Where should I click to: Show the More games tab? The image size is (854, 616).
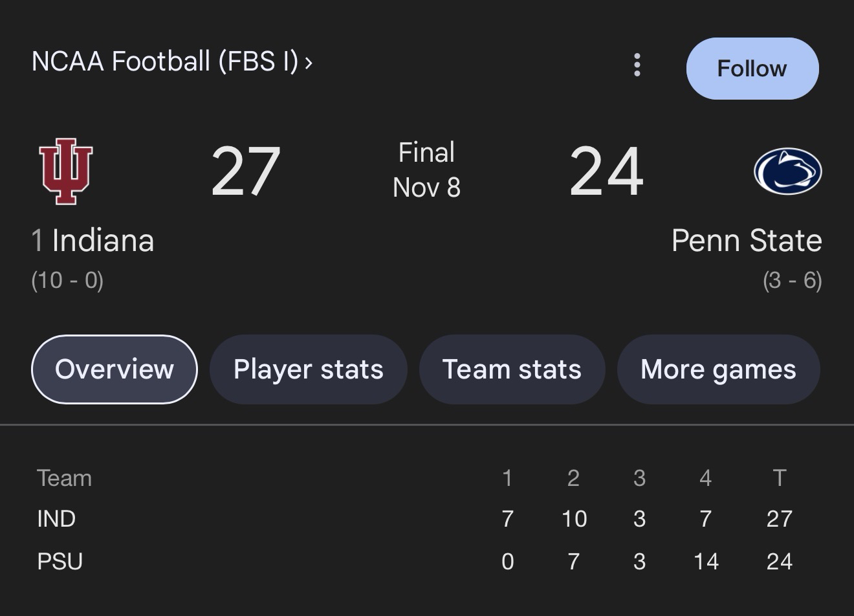click(718, 369)
